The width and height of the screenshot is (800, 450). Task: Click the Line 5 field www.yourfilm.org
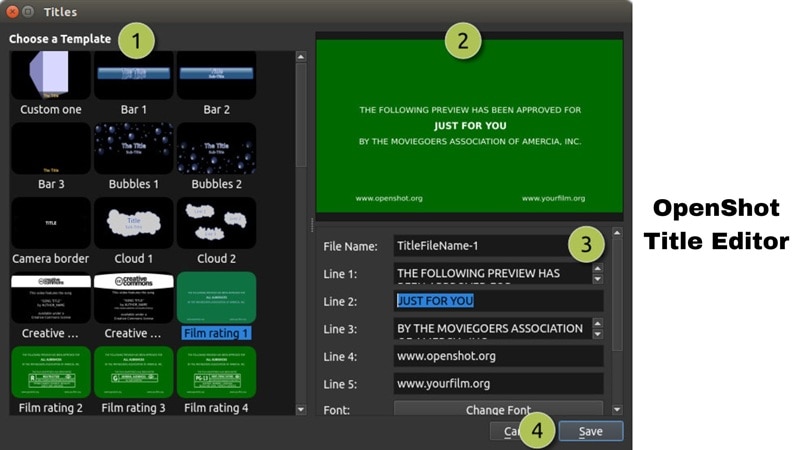coord(498,384)
